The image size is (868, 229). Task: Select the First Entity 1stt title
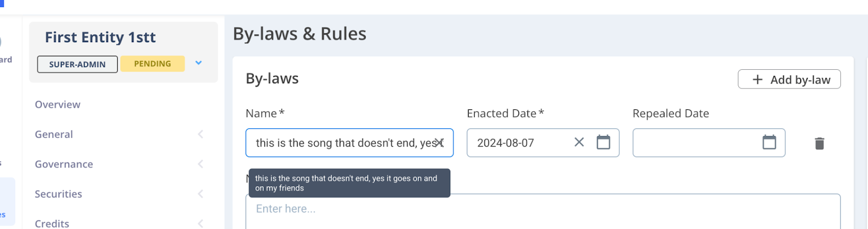pyautogui.click(x=100, y=37)
